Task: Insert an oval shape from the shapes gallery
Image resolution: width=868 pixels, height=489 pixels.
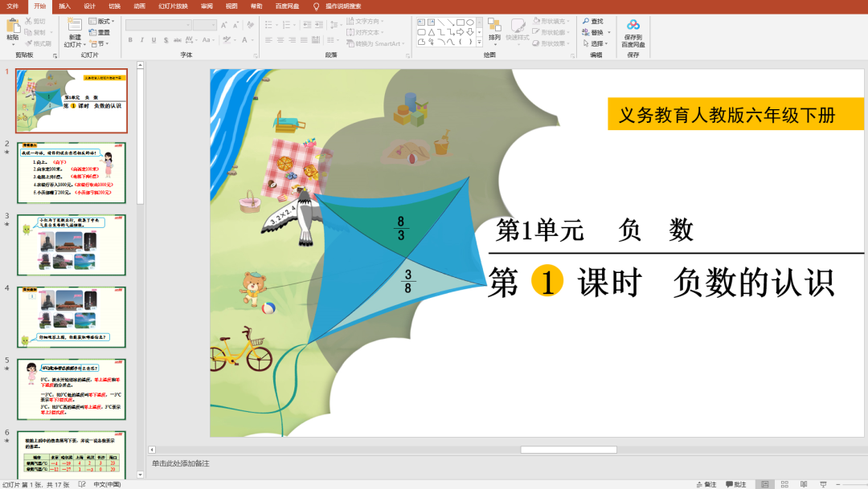Action: [470, 22]
